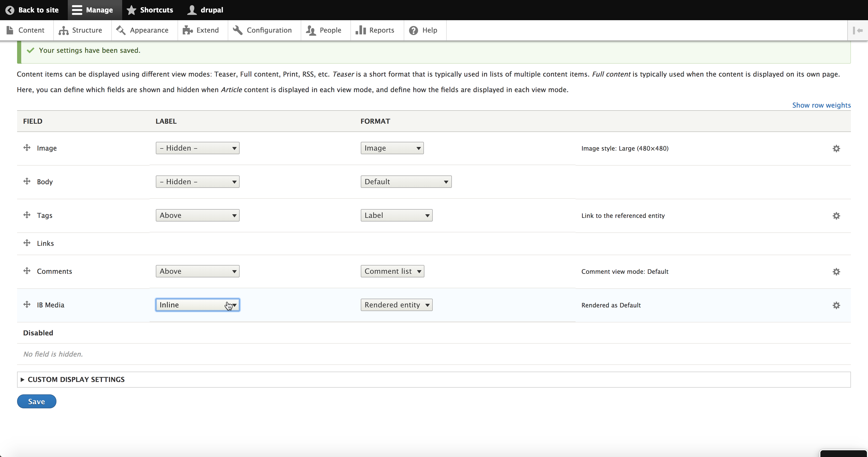The image size is (868, 457).
Task: Click the Shortcuts star icon
Action: point(131,10)
